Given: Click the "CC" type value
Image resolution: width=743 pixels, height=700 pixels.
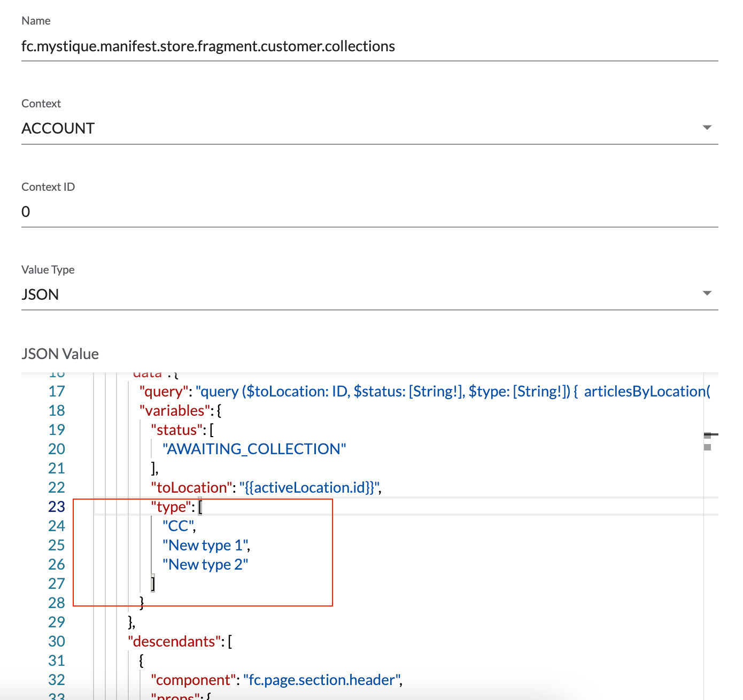Looking at the screenshot, I should pyautogui.click(x=179, y=526).
